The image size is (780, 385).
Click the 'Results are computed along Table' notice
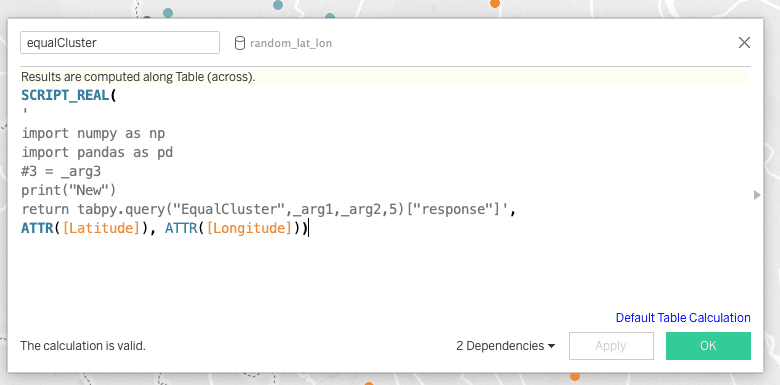pos(138,77)
